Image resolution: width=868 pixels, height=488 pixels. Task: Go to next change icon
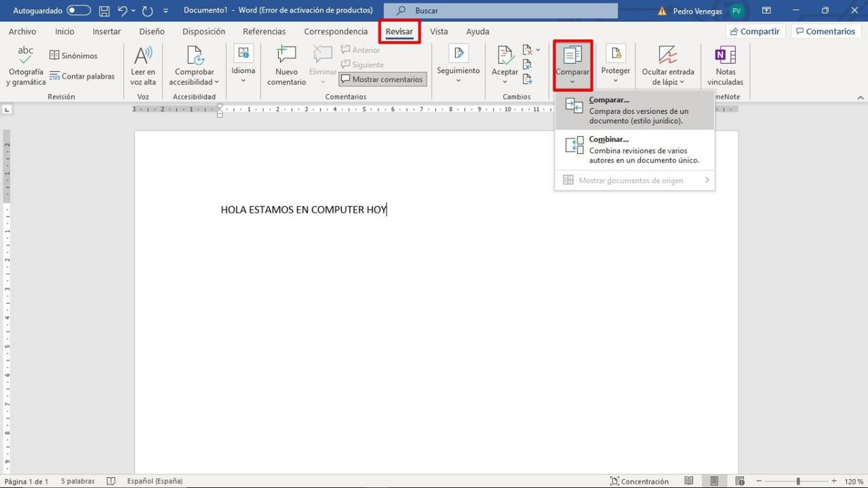click(527, 79)
